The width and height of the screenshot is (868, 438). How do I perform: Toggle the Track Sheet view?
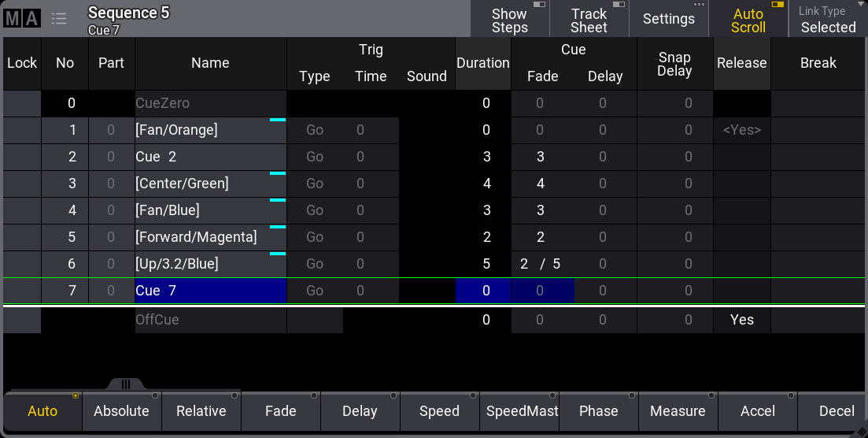[589, 20]
